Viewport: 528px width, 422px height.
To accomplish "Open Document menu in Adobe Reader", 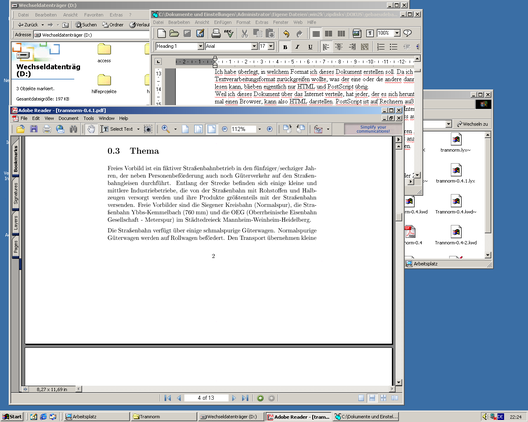I will [x=68, y=118].
